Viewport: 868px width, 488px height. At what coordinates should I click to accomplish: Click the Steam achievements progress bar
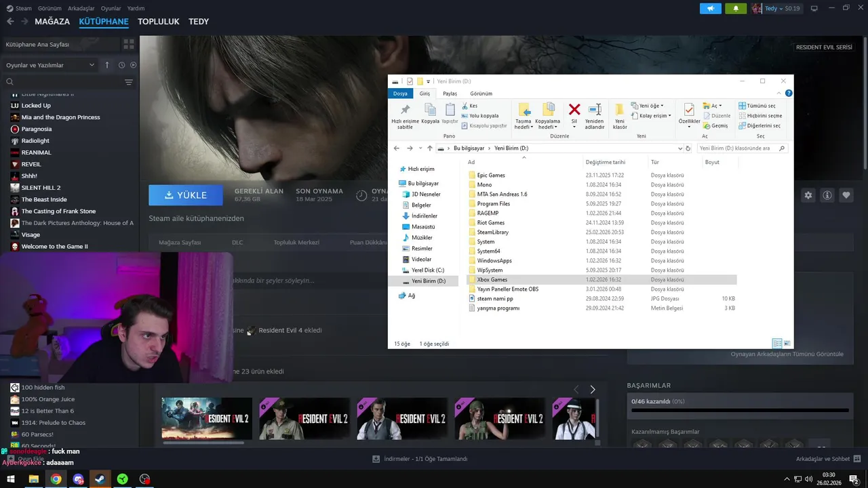[x=740, y=410]
